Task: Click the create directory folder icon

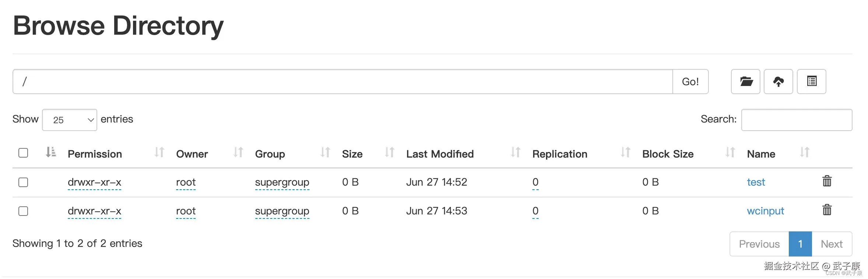Action: pyautogui.click(x=745, y=82)
